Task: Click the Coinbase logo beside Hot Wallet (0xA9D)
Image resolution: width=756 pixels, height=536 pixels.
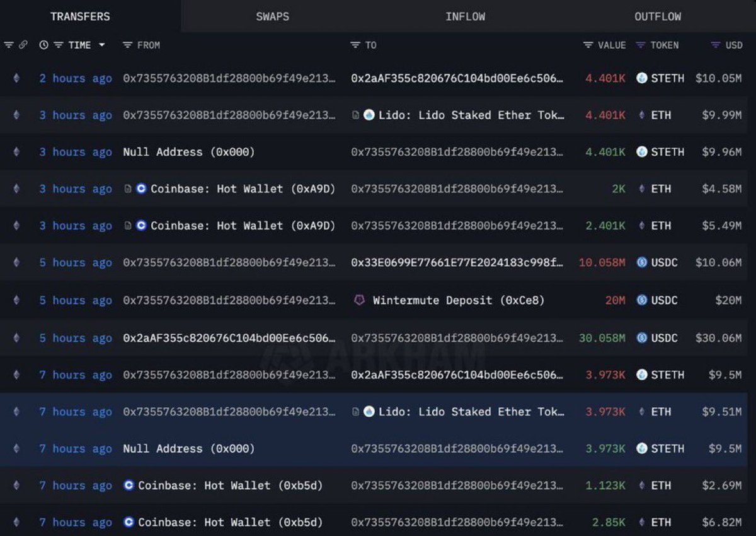Action: pos(141,189)
